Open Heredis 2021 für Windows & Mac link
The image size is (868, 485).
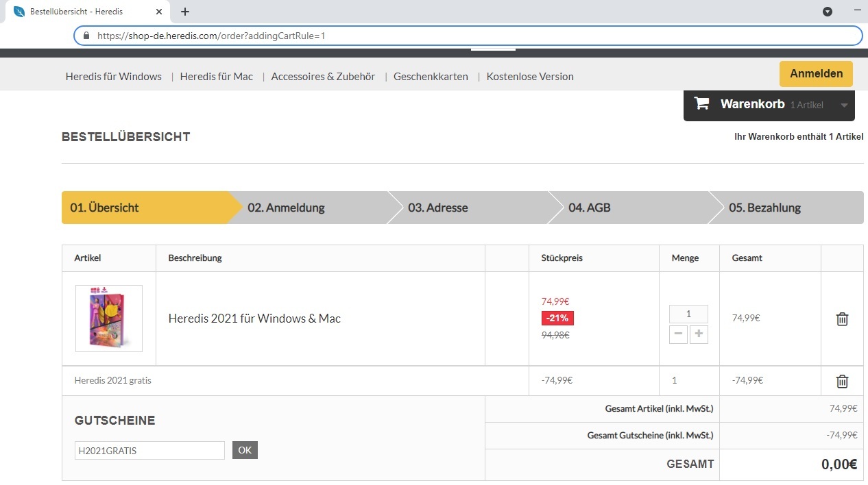pyautogui.click(x=254, y=319)
